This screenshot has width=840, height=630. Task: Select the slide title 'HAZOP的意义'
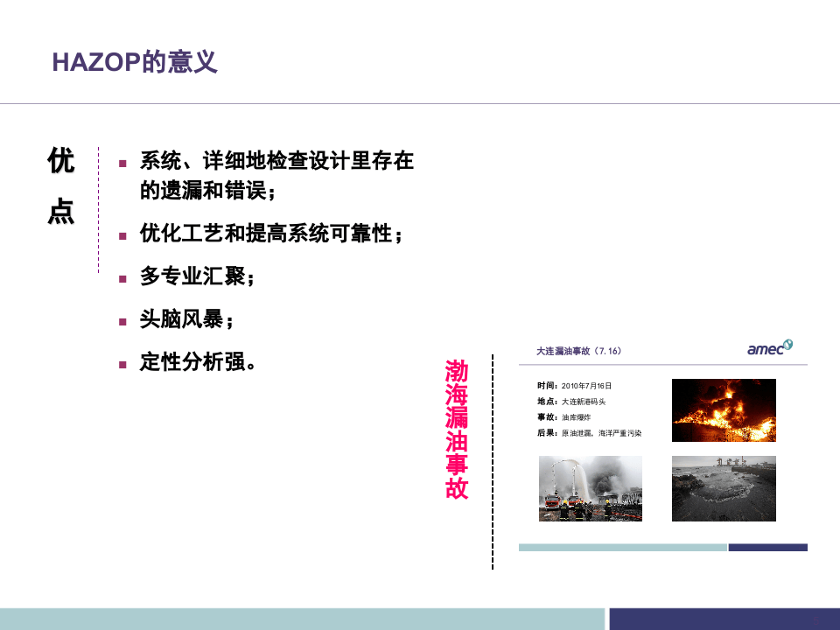[135, 61]
